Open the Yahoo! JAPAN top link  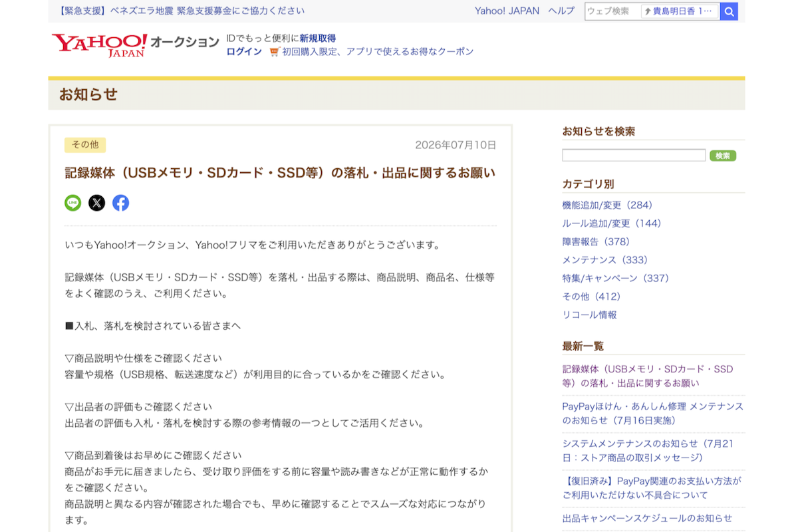click(507, 11)
